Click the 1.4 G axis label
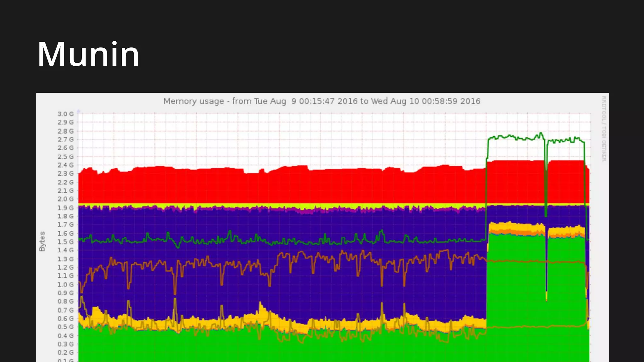The image size is (644, 362). (65, 250)
